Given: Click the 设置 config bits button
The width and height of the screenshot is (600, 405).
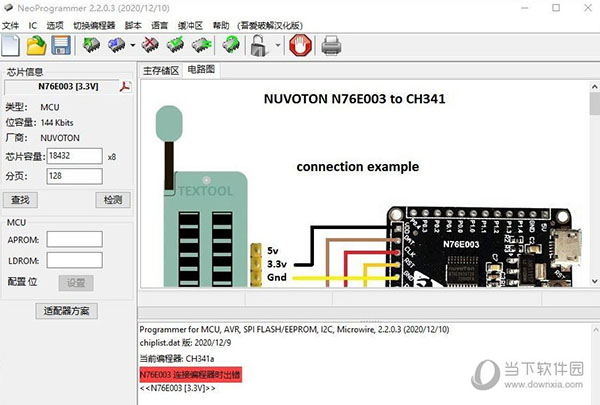Looking at the screenshot, I should click(x=76, y=283).
